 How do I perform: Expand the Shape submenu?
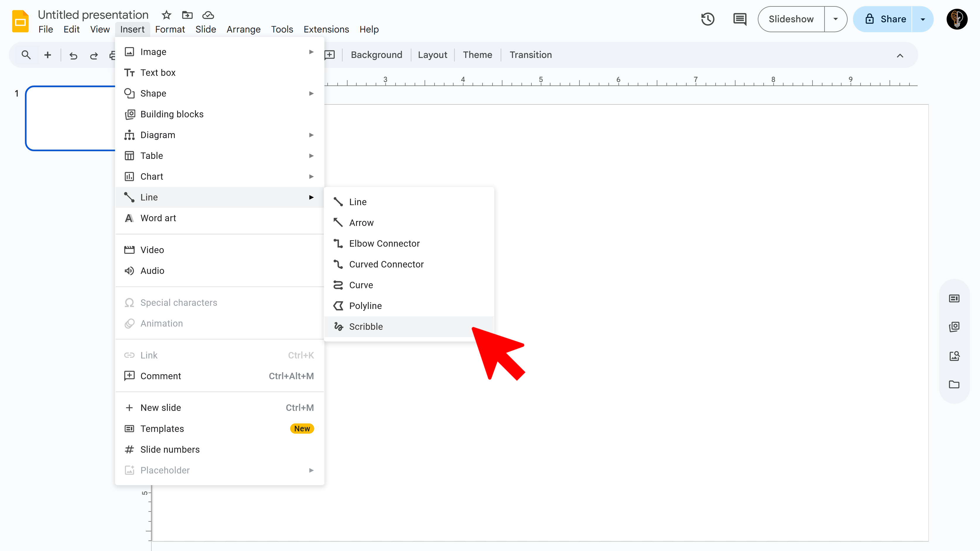pos(220,93)
